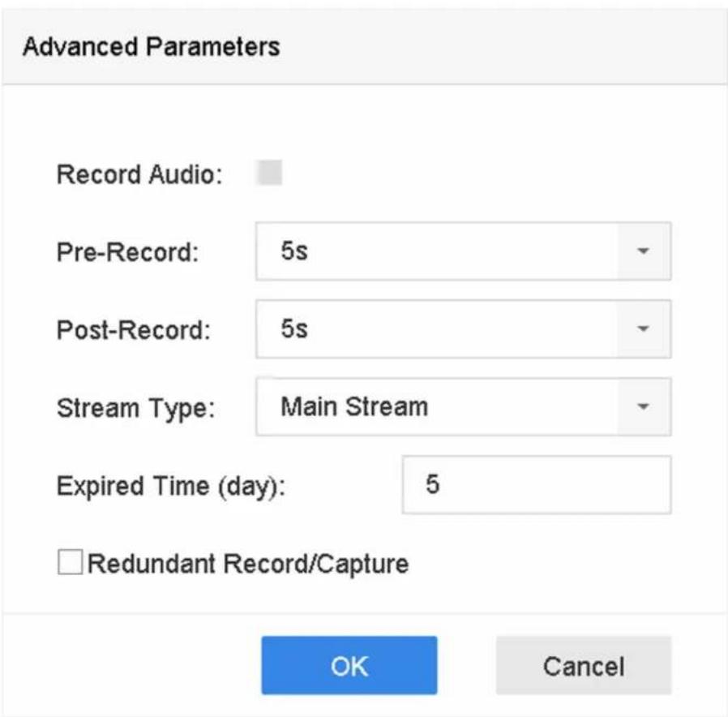Open the Stream Type dropdown
The height and width of the screenshot is (717, 728).
(x=463, y=407)
